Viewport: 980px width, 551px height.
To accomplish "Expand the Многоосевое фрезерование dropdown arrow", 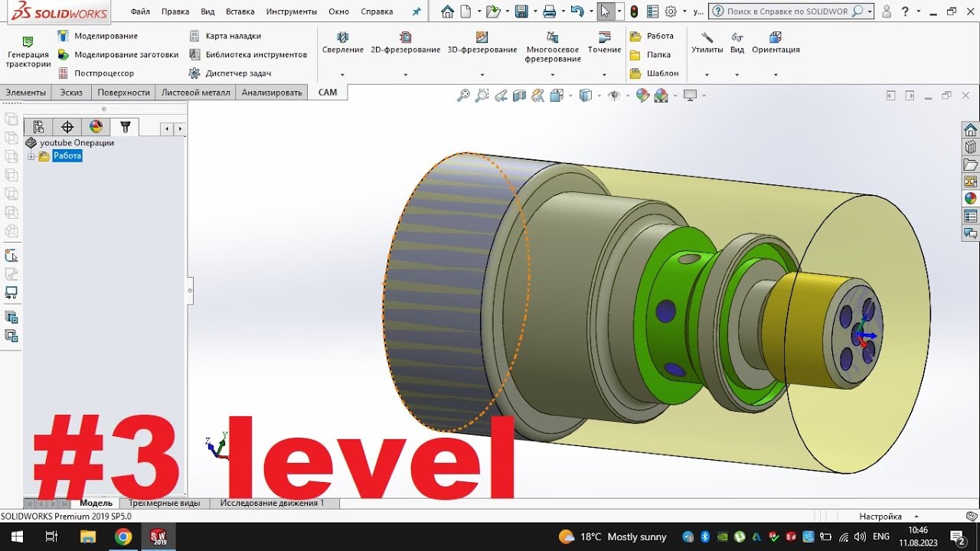I will [x=553, y=75].
